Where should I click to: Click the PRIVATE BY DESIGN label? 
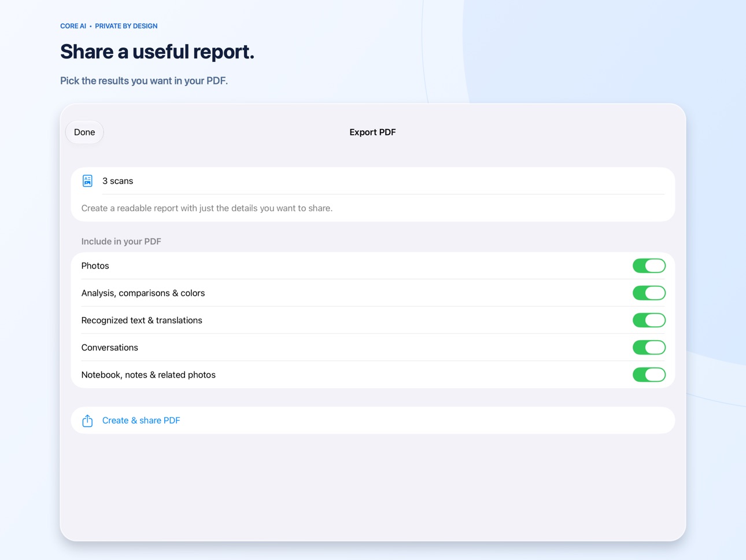126,26
